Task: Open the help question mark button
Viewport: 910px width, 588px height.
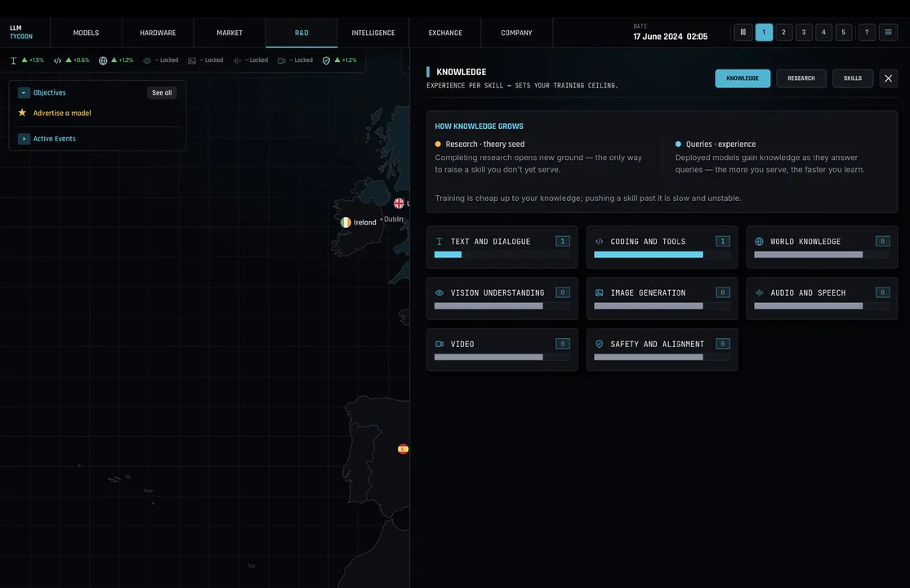Action: pyautogui.click(x=867, y=33)
